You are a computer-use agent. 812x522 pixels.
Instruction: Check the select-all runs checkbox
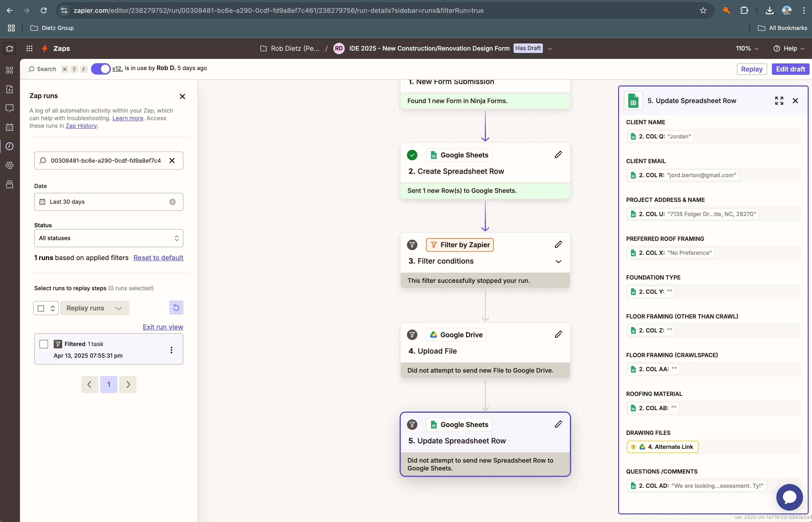(41, 308)
